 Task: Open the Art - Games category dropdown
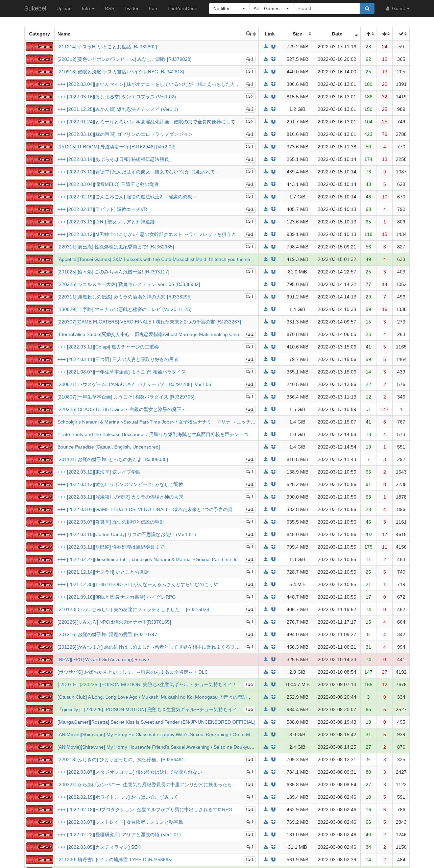point(271,8)
